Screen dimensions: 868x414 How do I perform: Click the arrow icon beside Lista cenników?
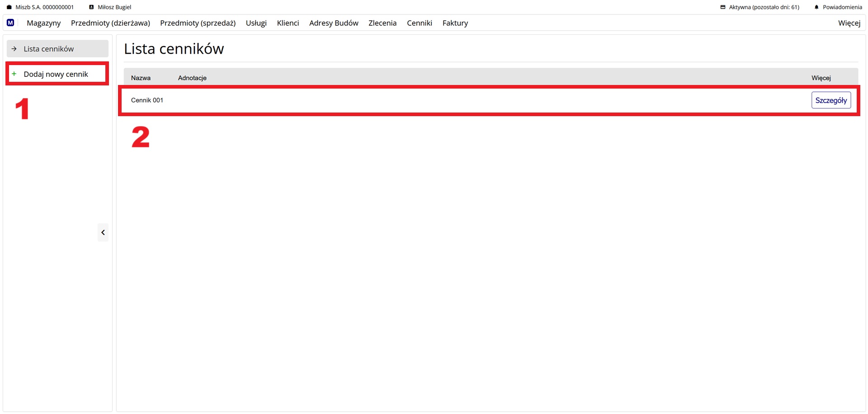click(x=14, y=49)
